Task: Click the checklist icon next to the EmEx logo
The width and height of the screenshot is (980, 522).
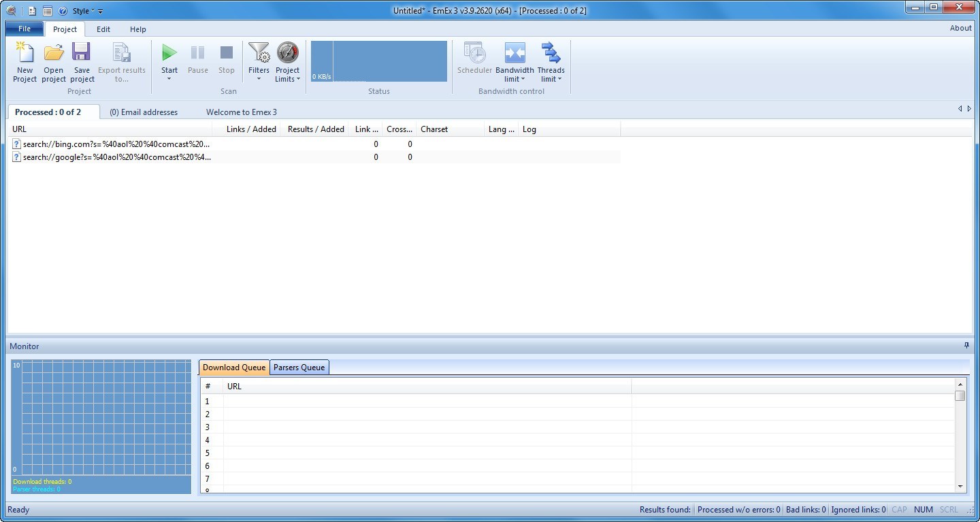Action: click(32, 11)
